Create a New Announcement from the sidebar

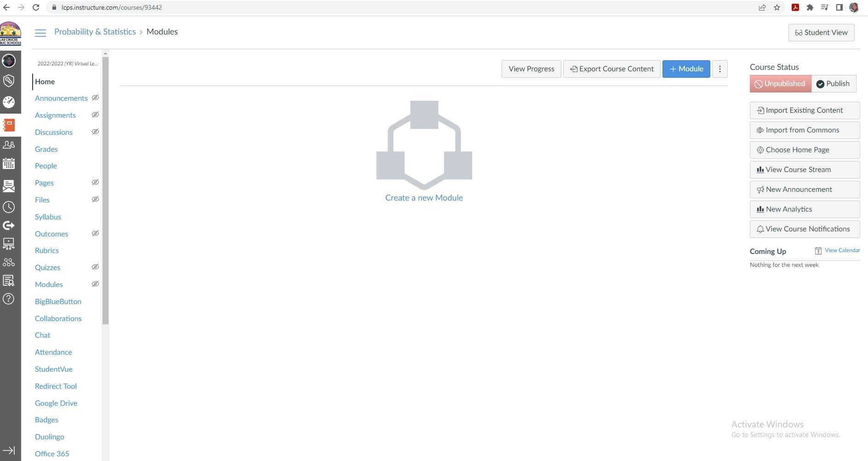pyautogui.click(x=805, y=190)
